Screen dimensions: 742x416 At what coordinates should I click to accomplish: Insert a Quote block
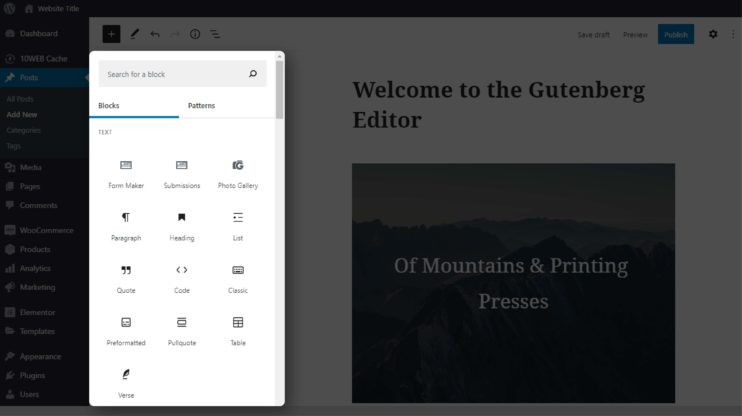tap(126, 279)
